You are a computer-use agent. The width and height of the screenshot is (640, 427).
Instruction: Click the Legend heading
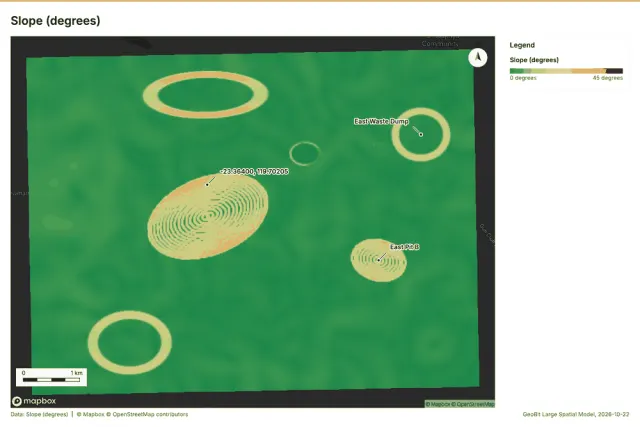pyautogui.click(x=522, y=45)
